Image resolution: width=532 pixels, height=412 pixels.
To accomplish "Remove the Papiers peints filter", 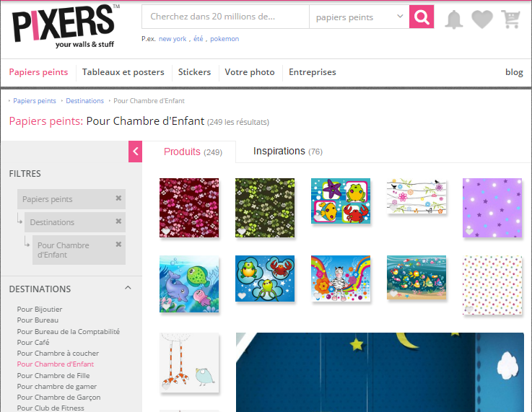I will point(118,198).
